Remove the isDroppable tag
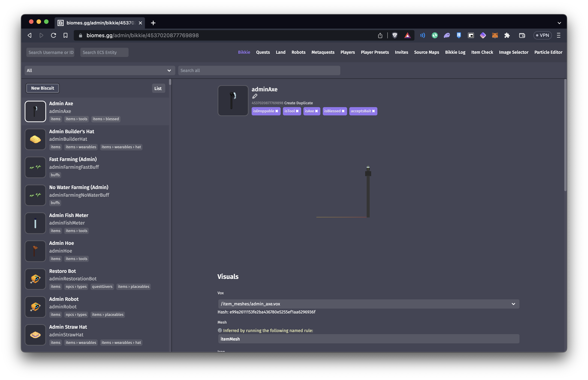Image resolution: width=588 pixels, height=380 pixels. [277, 111]
